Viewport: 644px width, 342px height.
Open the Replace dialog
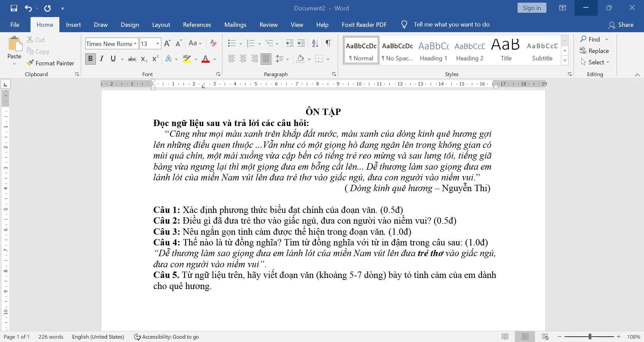click(594, 51)
